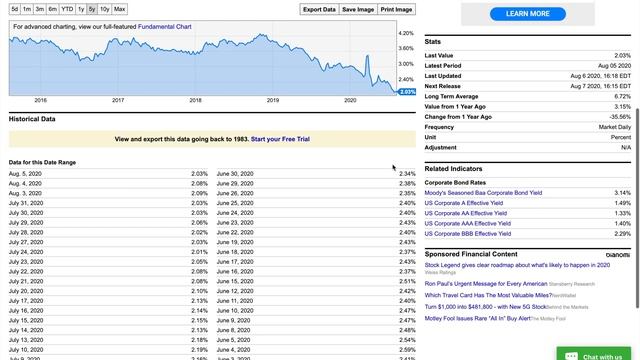This screenshot has height=360, width=640.
Task: Open Moody's Seasoned Baa Corporate Bond Yield
Action: coord(483,193)
